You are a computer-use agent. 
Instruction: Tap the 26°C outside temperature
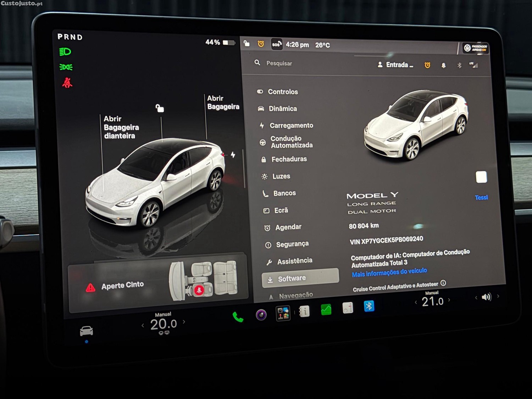pyautogui.click(x=322, y=45)
